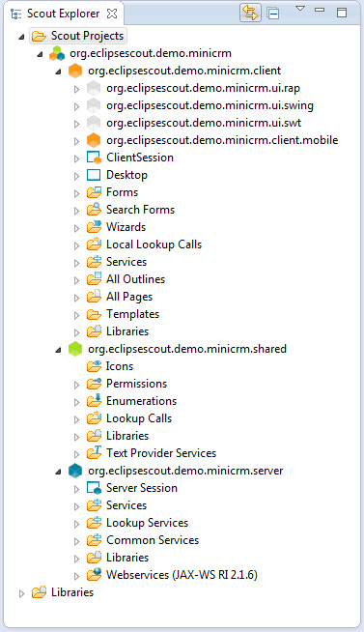Select the shared Lookup Calls row

tap(139, 418)
